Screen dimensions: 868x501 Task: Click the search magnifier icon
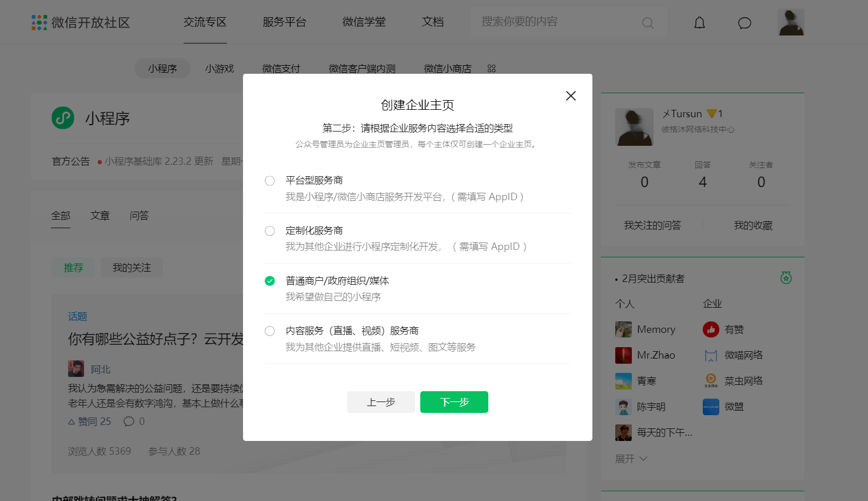pos(647,23)
